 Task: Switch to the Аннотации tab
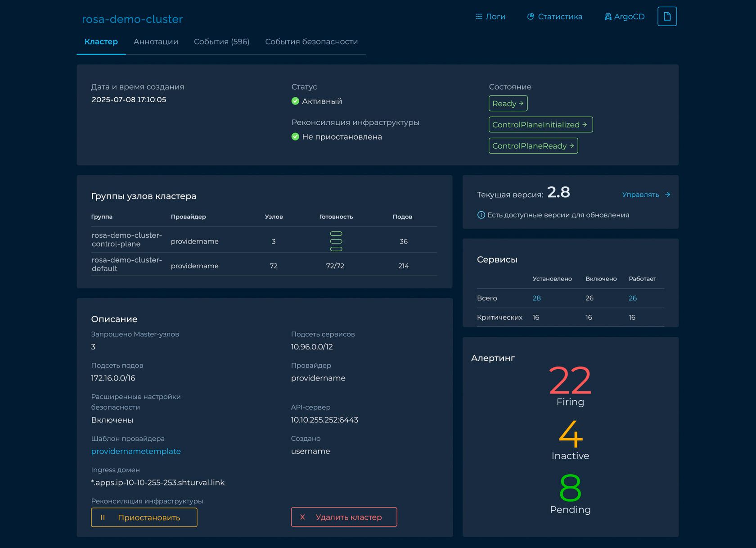click(x=156, y=42)
